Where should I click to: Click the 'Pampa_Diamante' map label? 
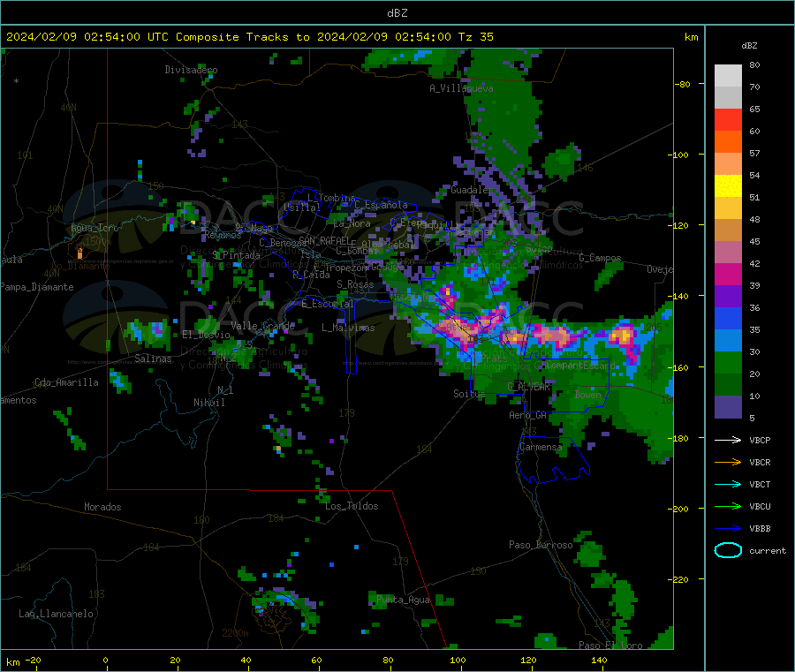tap(37, 287)
